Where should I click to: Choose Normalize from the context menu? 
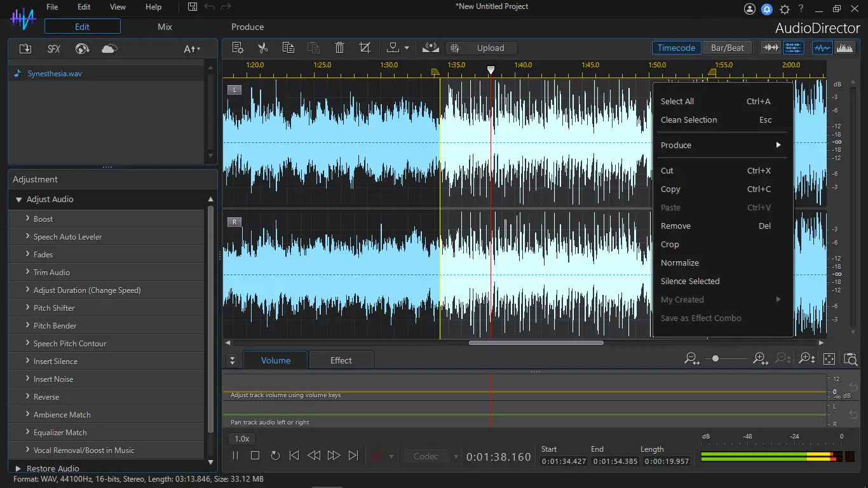(679, 263)
